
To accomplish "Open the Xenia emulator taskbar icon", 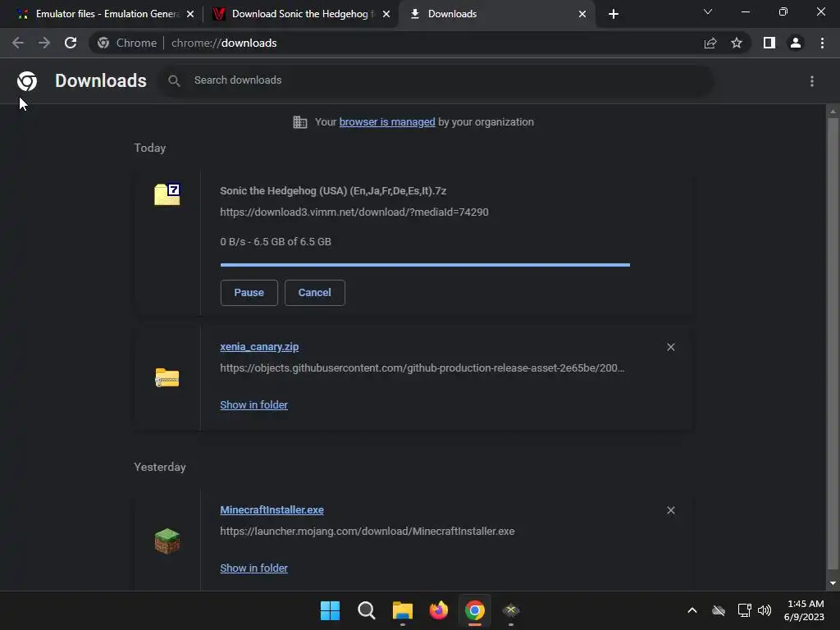I will coord(511,610).
